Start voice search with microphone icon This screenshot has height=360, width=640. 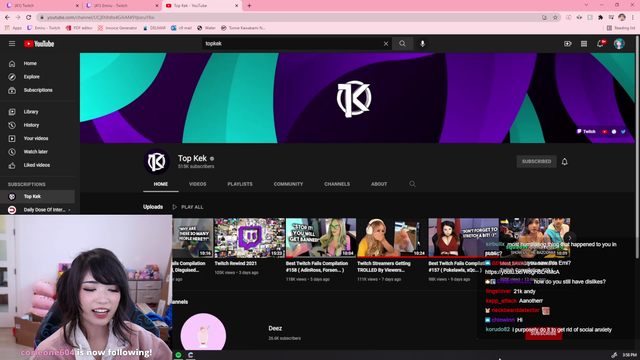[x=422, y=44]
